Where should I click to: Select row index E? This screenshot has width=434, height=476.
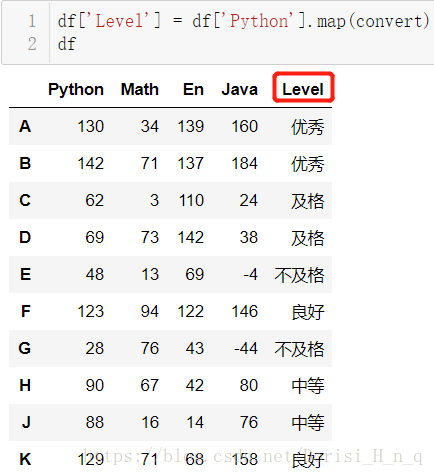(25, 274)
